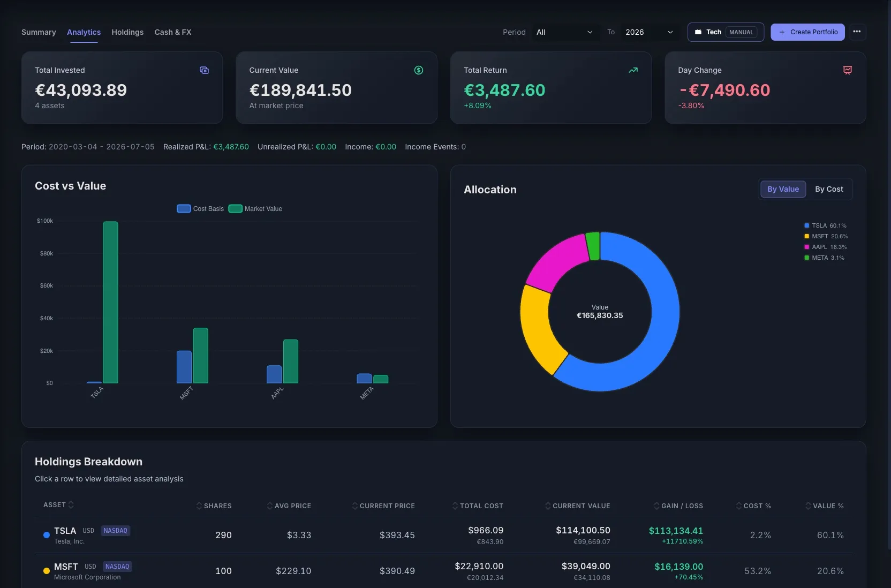This screenshot has height=588, width=891.
Task: Open the TSLA ticker name in table
Action: (65, 531)
